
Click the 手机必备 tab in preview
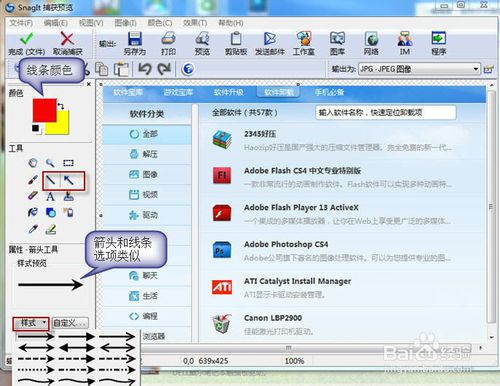[x=329, y=92]
